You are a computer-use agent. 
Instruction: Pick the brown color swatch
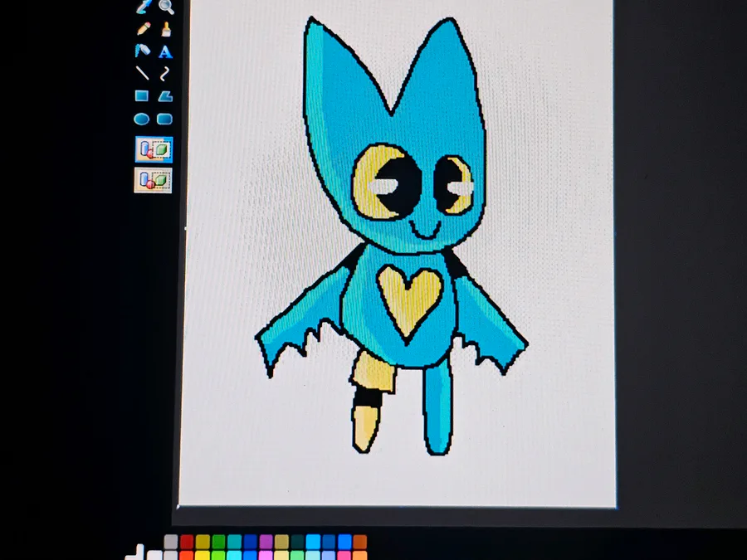[360, 542]
